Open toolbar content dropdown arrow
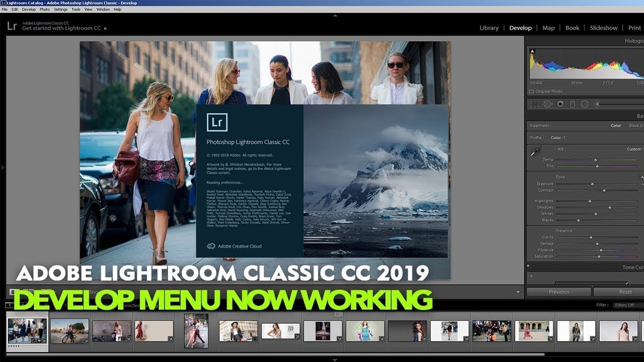Viewport: 644px width, 362px height. pos(518,292)
